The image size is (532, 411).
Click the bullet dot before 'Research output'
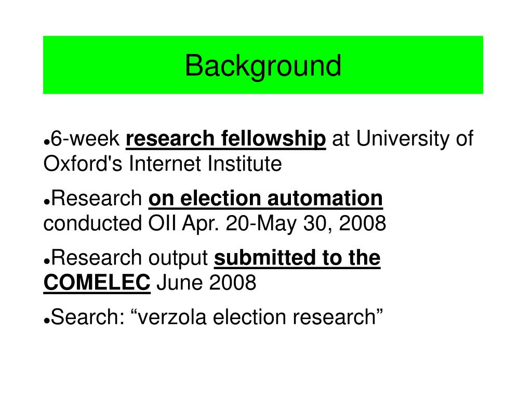tap(47, 261)
